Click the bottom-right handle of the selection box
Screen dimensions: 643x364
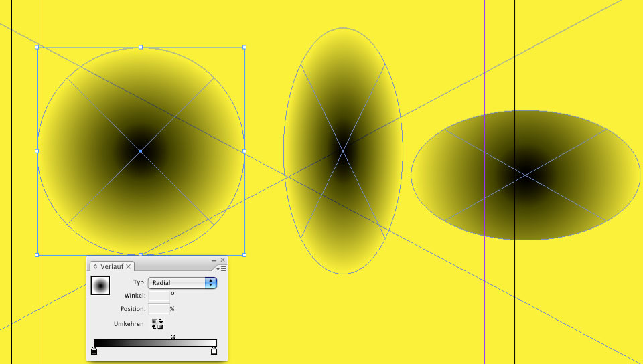(x=244, y=255)
